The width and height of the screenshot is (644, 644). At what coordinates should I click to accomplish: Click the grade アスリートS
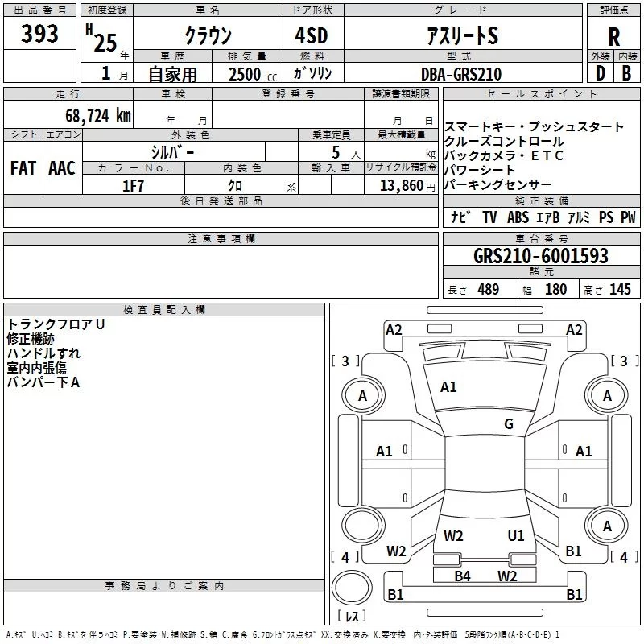click(463, 35)
